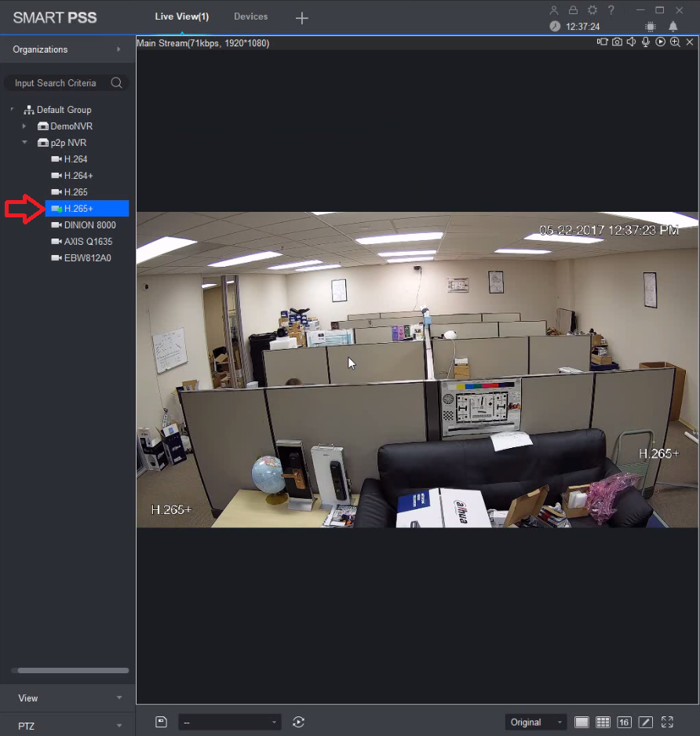Open help with the question mark icon

click(x=611, y=10)
